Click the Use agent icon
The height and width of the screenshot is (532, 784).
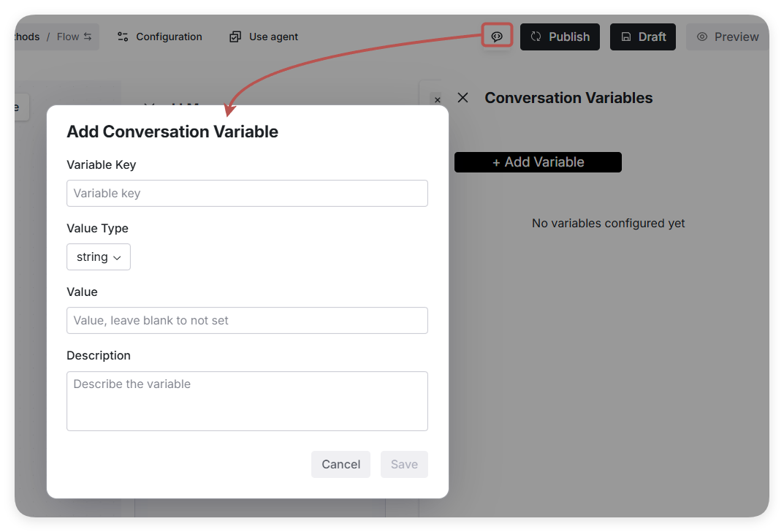click(235, 37)
